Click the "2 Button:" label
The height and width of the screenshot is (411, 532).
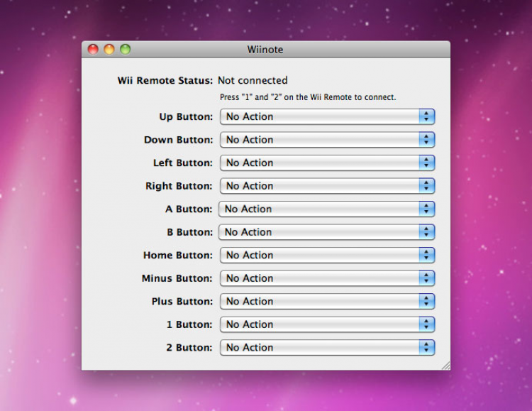coord(189,348)
